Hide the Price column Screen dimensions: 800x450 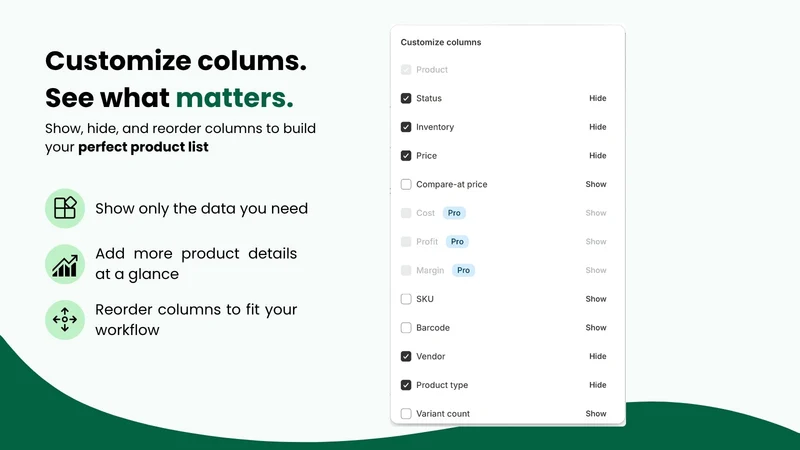click(x=597, y=156)
